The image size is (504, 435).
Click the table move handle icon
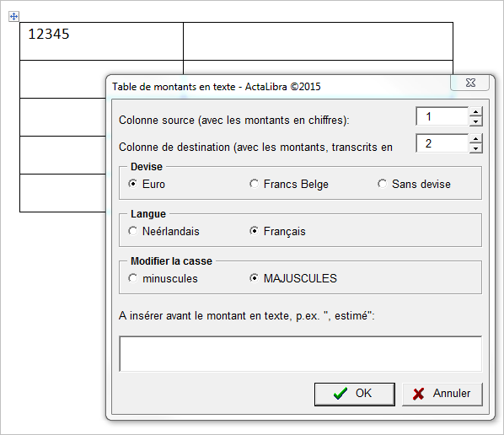[x=13, y=16]
